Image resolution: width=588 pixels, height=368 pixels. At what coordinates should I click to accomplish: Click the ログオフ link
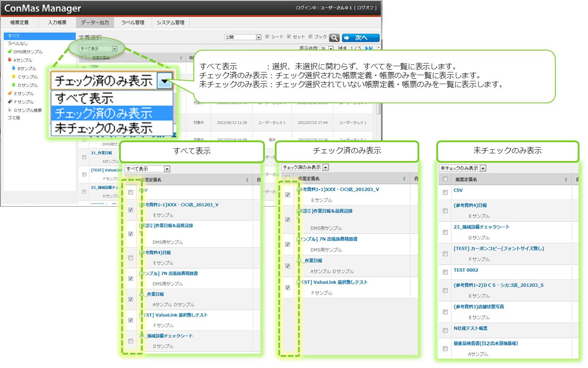(366, 8)
